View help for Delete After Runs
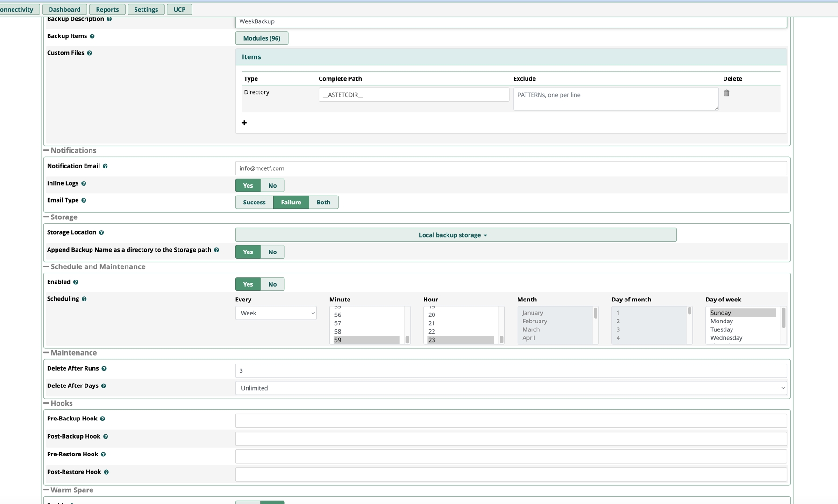The image size is (838, 504). point(104,369)
